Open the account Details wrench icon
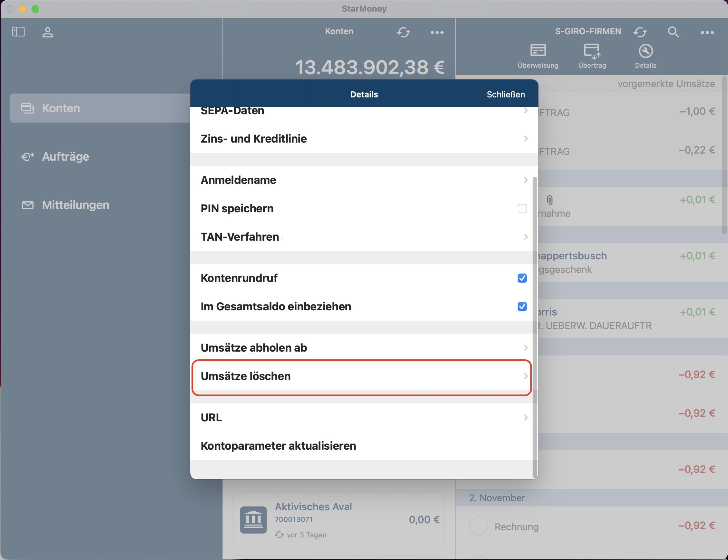This screenshot has width=728, height=560. tap(645, 51)
